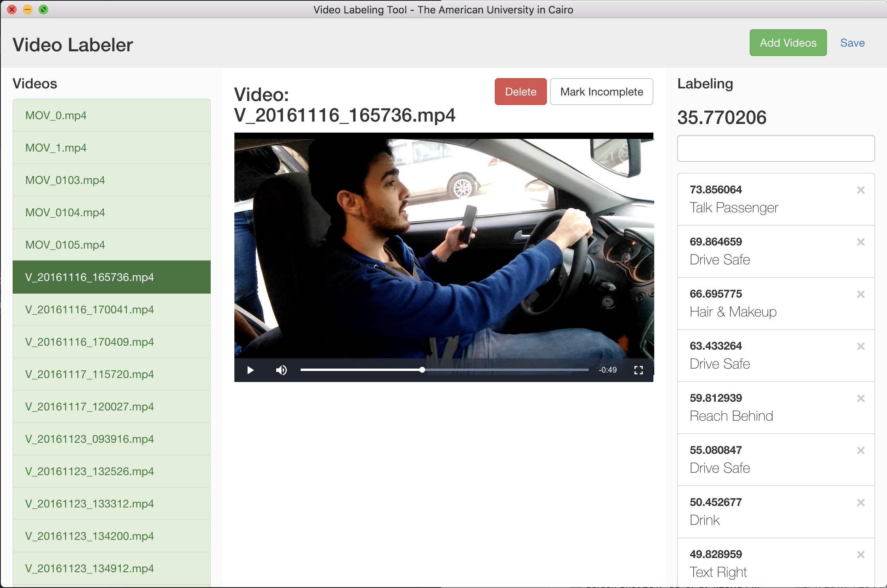The height and width of the screenshot is (588, 887).
Task: Remove the Reach Behind label
Action: click(861, 399)
